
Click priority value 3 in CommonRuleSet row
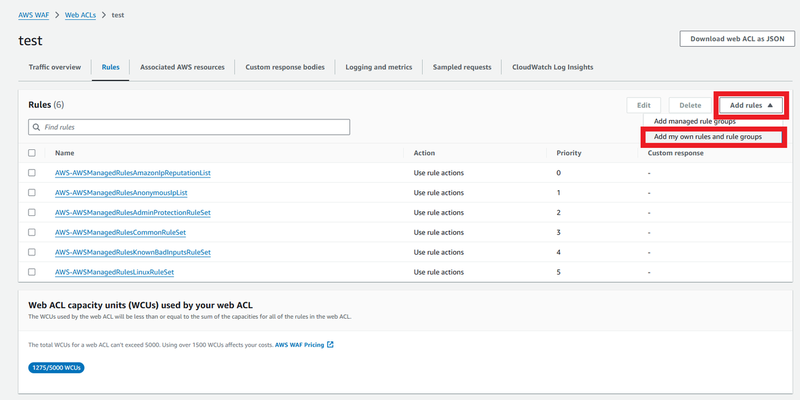click(x=559, y=232)
